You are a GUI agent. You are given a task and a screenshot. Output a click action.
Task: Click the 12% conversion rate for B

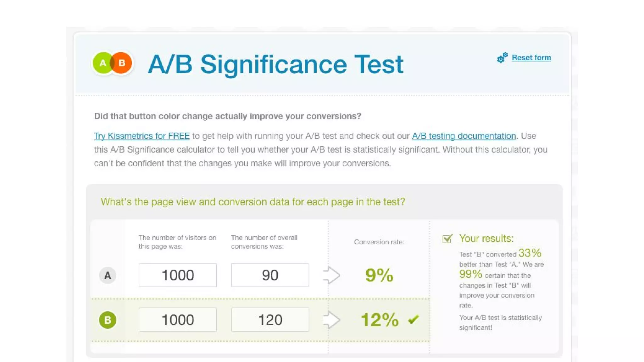[x=380, y=320]
